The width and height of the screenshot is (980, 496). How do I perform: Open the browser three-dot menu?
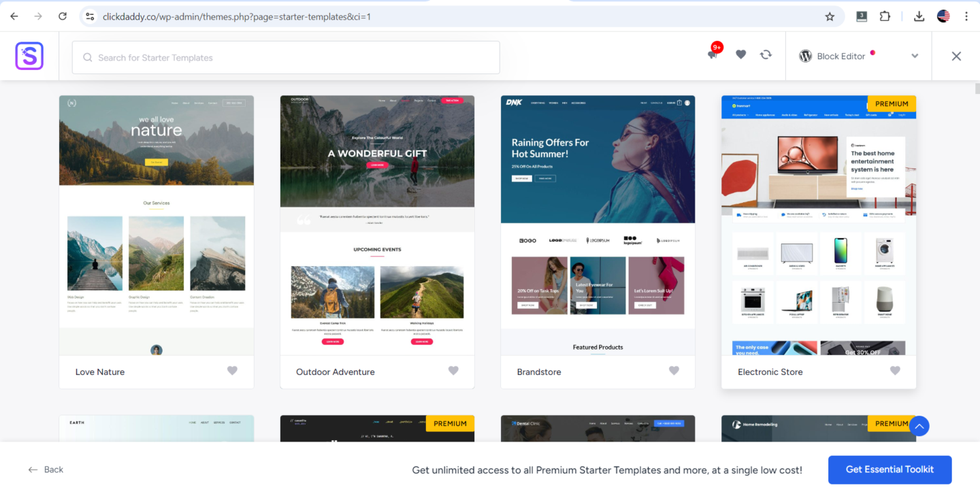coord(966,16)
